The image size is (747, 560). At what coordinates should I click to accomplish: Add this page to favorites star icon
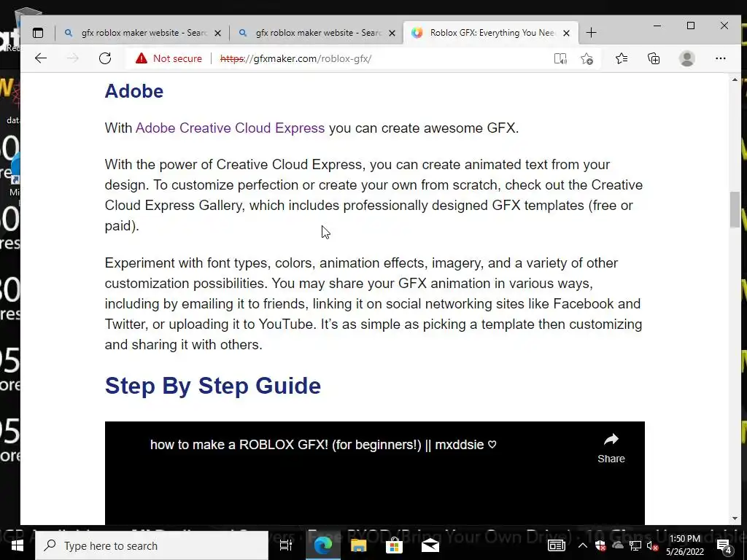tap(587, 58)
